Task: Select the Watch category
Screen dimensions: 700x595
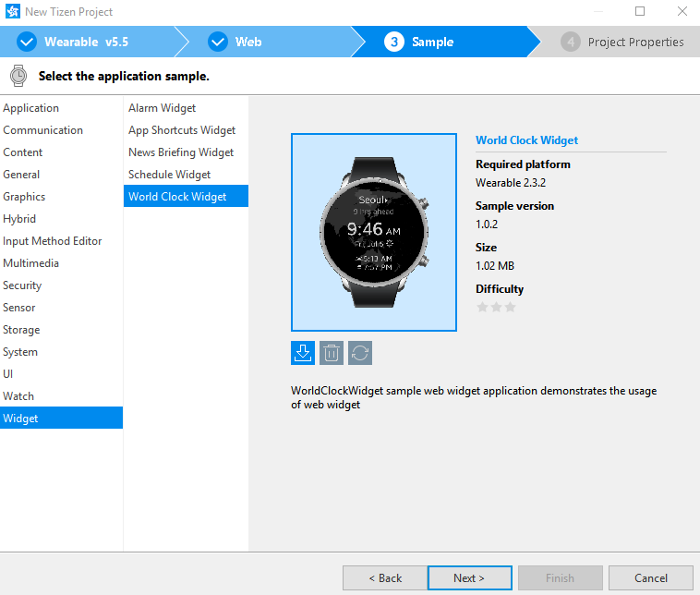Action: tap(18, 396)
